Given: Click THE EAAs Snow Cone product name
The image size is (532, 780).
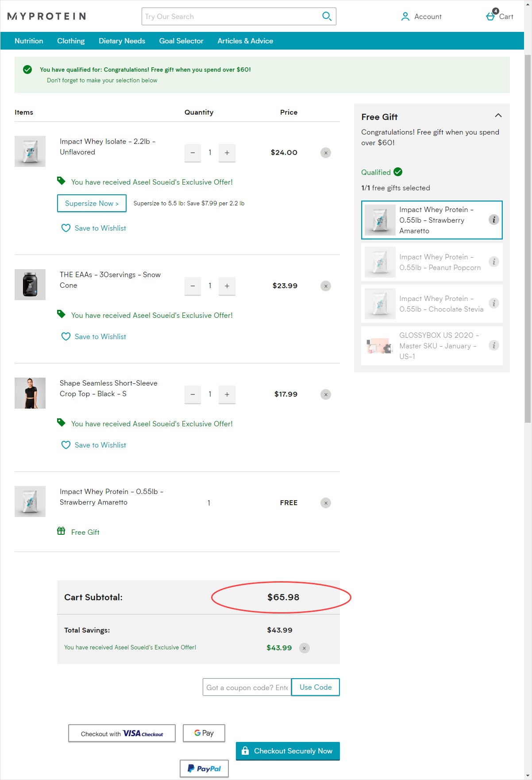Looking at the screenshot, I should [110, 280].
